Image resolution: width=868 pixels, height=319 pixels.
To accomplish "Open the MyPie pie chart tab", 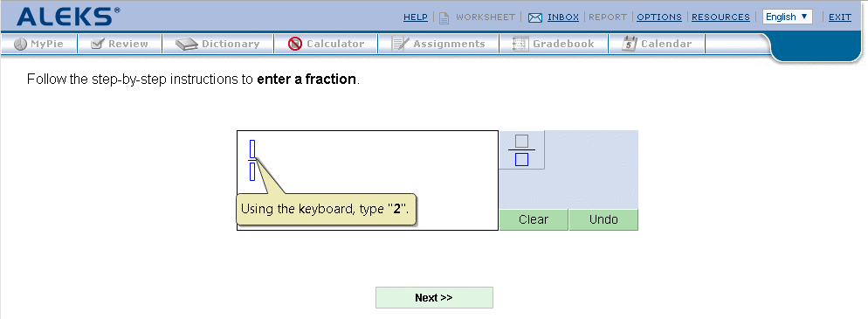I will click(x=38, y=44).
